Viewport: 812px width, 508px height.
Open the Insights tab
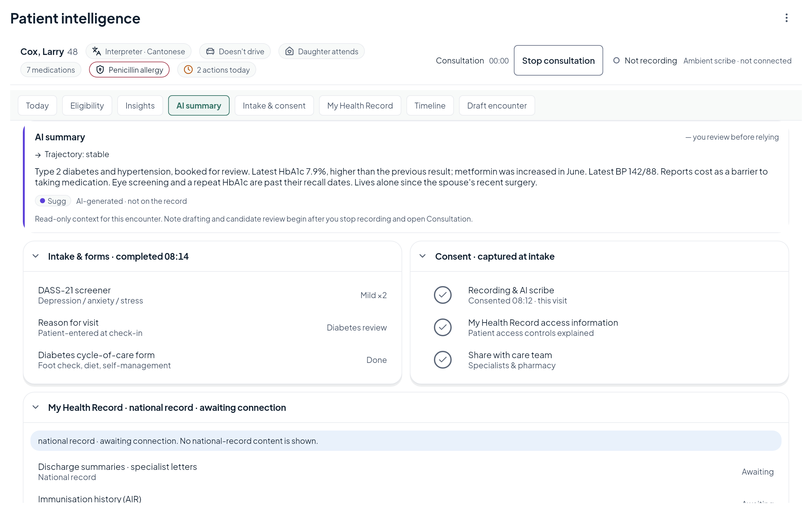[140, 105]
